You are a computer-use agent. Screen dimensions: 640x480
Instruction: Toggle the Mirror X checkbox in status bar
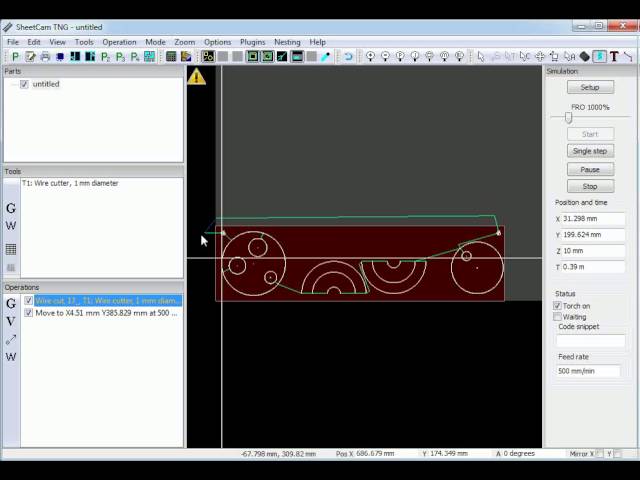[x=599, y=453]
